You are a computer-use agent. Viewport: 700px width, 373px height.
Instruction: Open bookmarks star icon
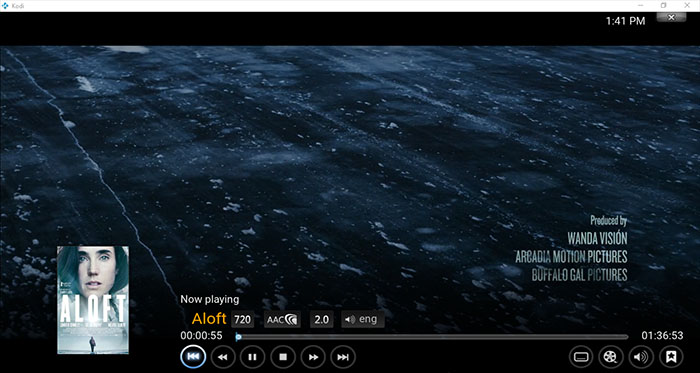pyautogui.click(x=671, y=357)
